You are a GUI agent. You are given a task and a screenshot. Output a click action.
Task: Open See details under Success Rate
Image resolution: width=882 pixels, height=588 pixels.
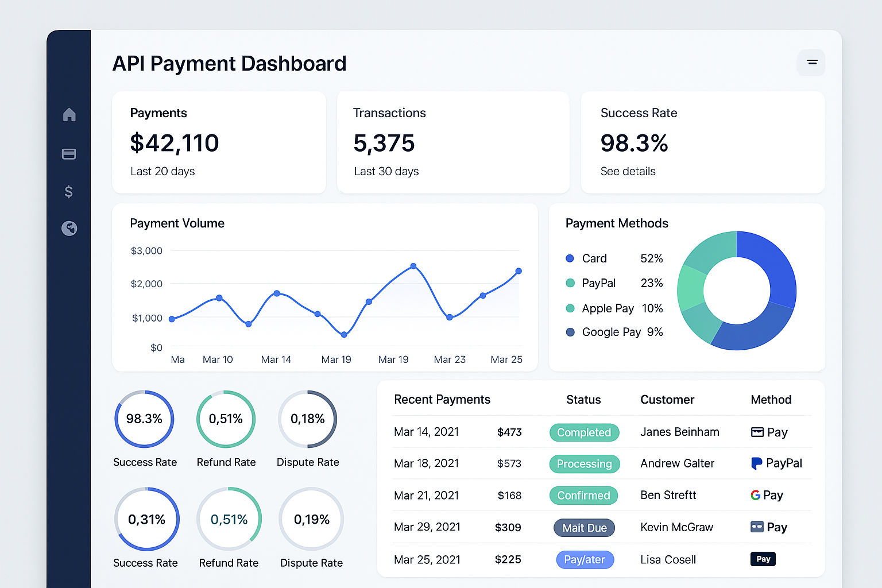pyautogui.click(x=628, y=171)
